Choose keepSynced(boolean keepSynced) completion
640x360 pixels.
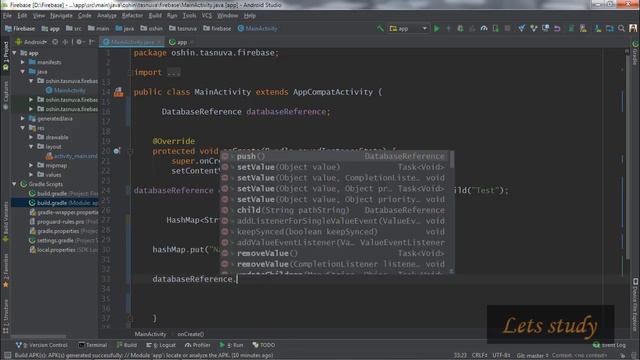pos(334,232)
